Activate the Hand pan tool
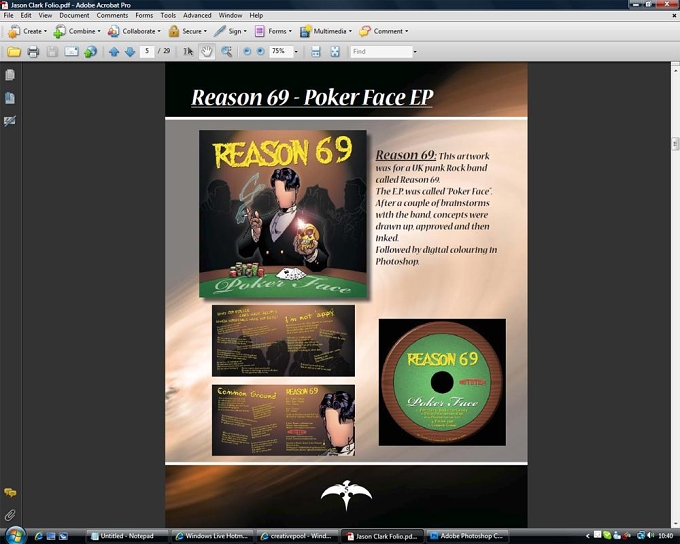 pos(207,52)
